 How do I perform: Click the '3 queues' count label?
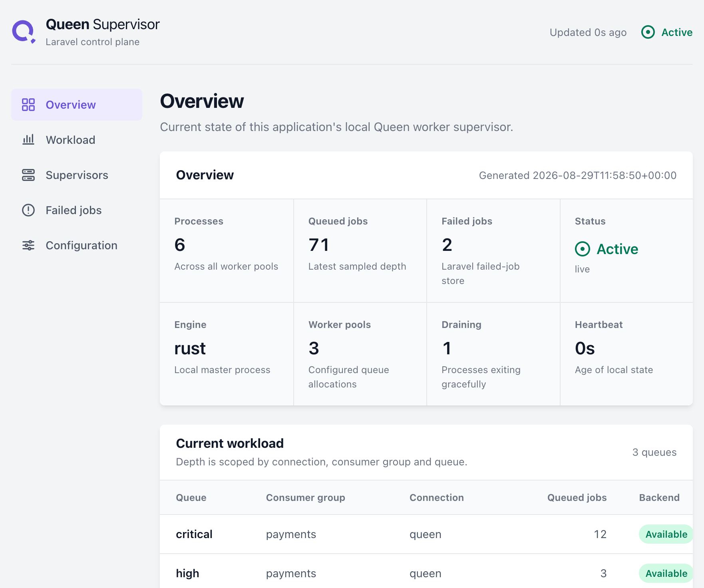654,452
